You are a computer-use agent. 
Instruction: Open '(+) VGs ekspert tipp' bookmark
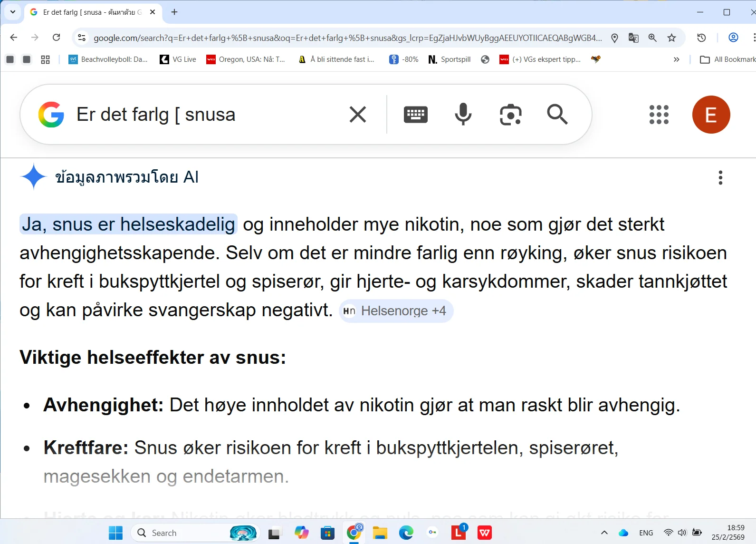coord(540,59)
